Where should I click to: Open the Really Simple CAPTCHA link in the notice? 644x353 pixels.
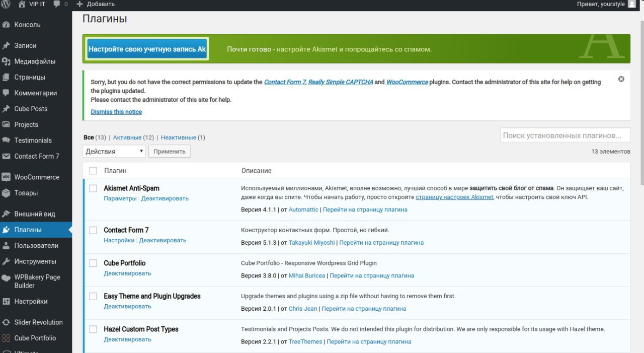(x=341, y=82)
